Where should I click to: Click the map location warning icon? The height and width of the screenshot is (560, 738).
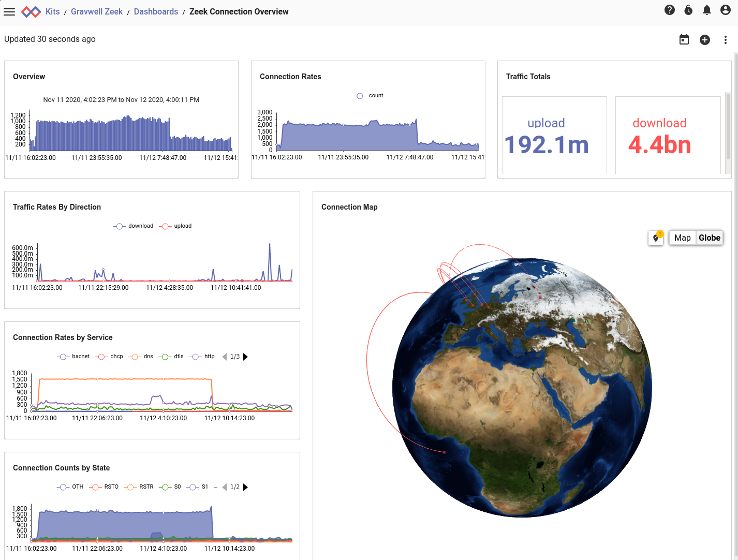(656, 238)
